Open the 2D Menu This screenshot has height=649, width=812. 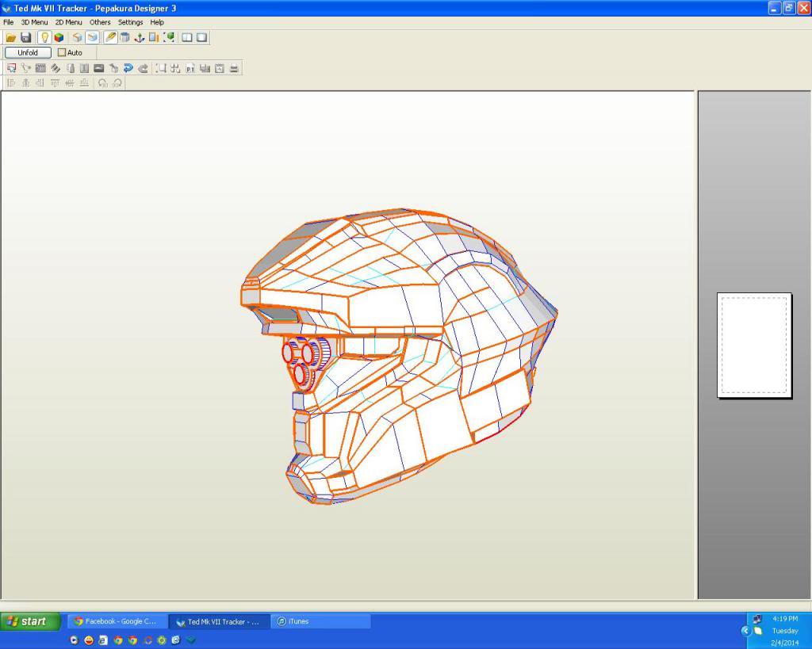click(x=68, y=22)
